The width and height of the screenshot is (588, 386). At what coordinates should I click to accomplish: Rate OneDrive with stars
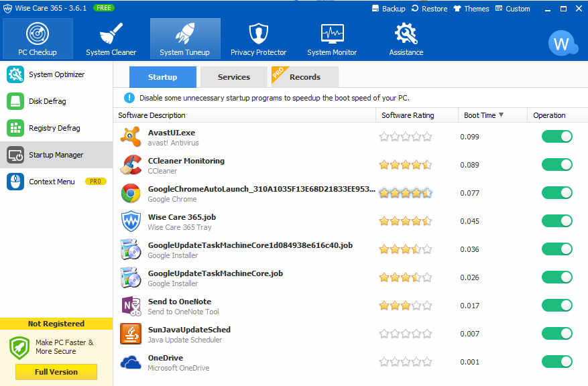coord(406,362)
